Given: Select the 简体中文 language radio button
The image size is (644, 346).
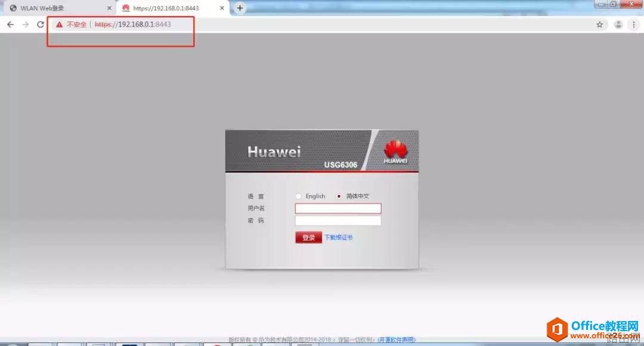Looking at the screenshot, I should pyautogui.click(x=339, y=197).
